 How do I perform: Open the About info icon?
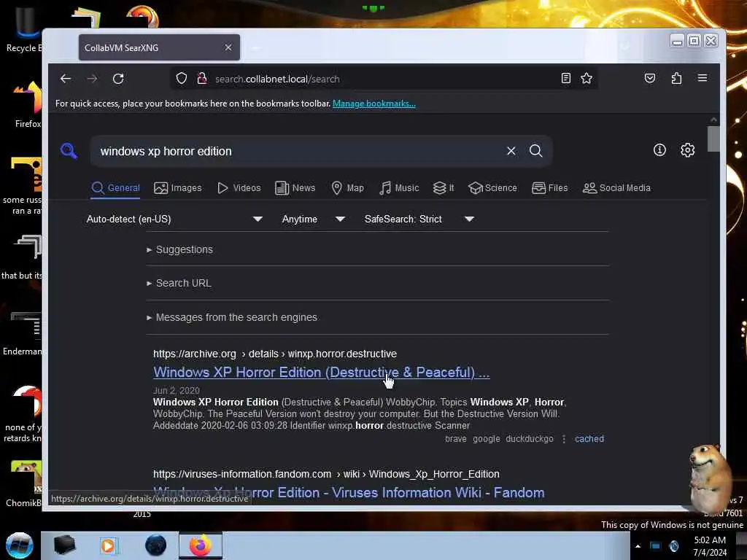click(659, 150)
